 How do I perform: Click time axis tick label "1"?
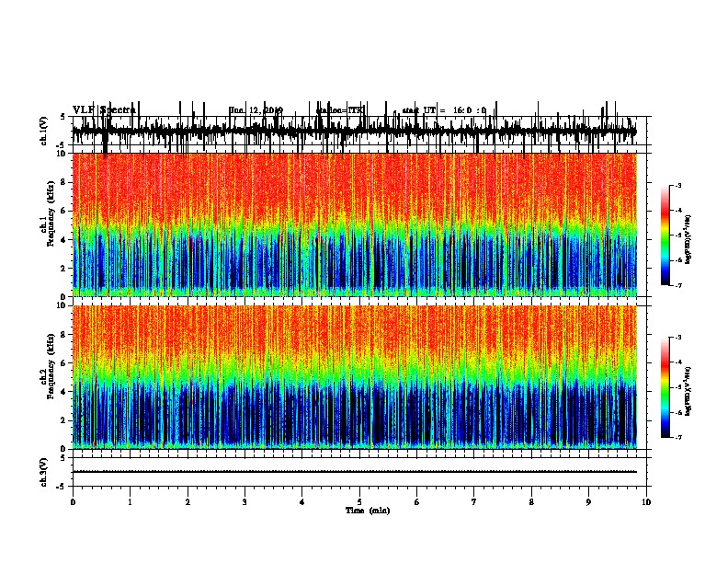pos(130,502)
